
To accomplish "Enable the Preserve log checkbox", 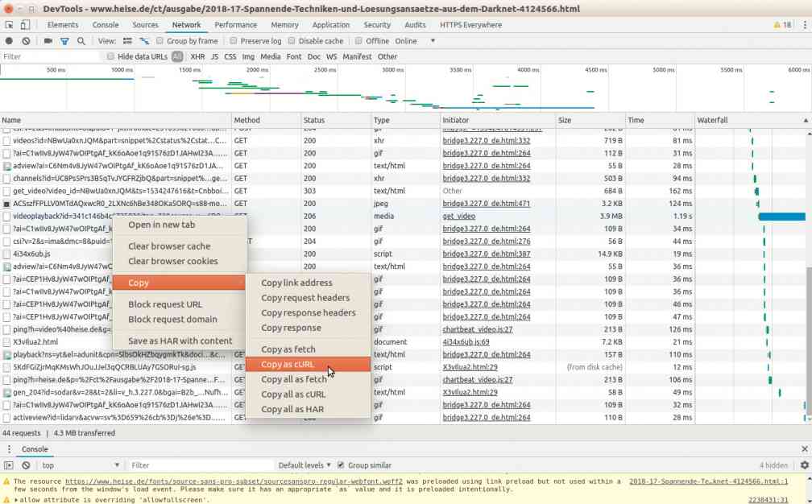I will 232,41.
